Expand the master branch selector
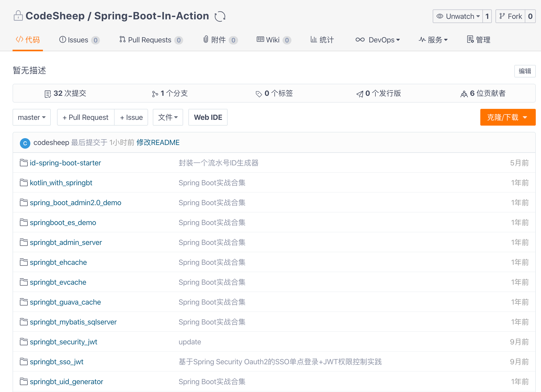Viewport: 541px width, 392px height. tap(31, 117)
